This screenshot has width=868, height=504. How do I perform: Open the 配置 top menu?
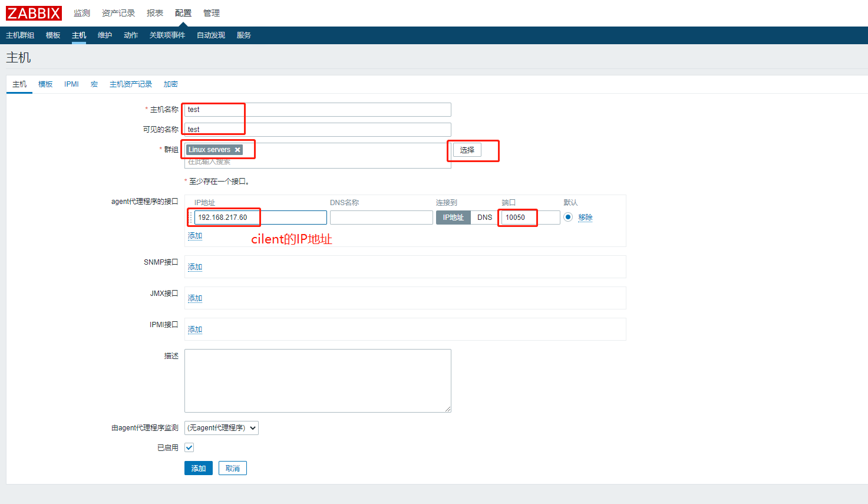pyautogui.click(x=183, y=13)
